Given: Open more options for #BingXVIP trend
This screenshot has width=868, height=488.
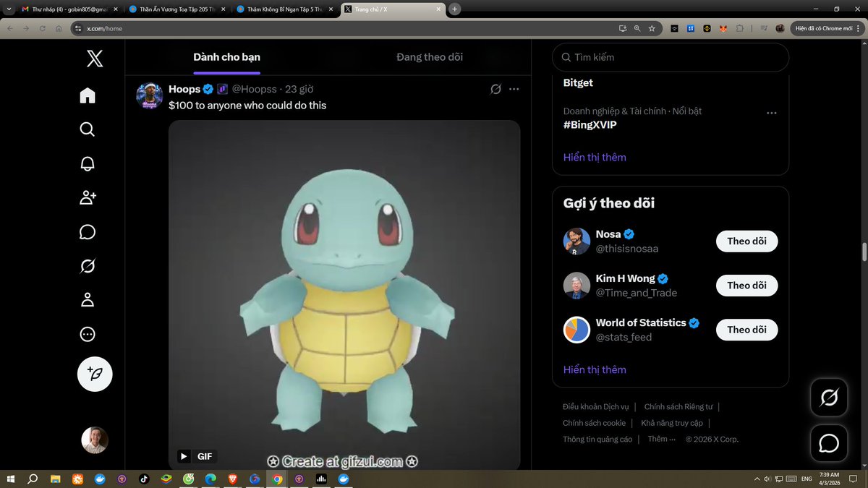Looking at the screenshot, I should click(x=772, y=113).
